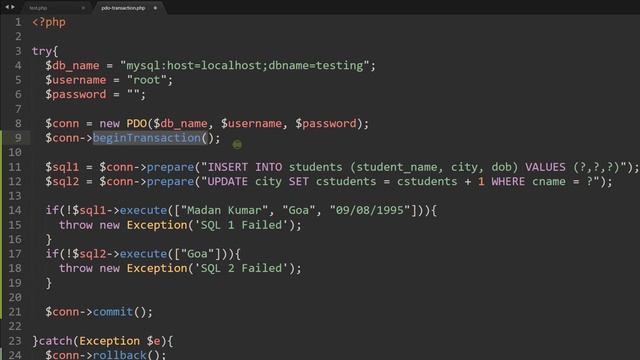The width and height of the screenshot is (640, 360).
Task: Click the execute call on line 17
Action: [143, 254]
